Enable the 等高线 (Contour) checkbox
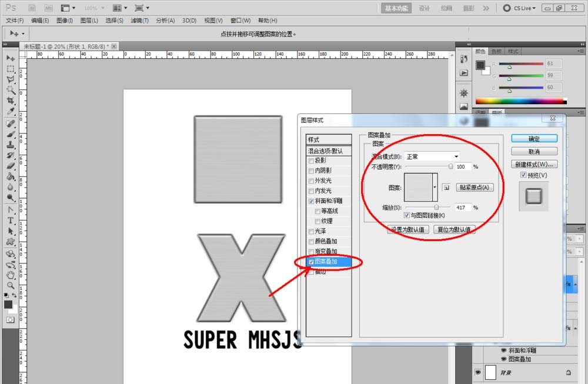The image size is (588, 384). [x=318, y=212]
